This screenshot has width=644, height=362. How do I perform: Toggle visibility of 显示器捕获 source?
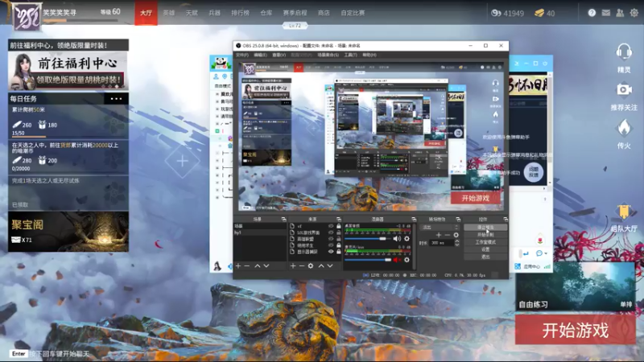pyautogui.click(x=331, y=252)
